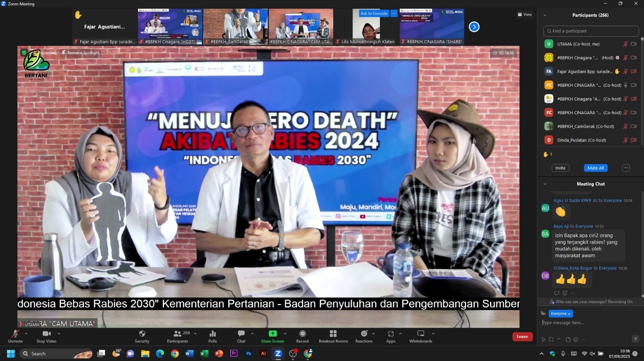Open the Polls icon in toolbar
Image resolution: width=644 pixels, height=361 pixels.
click(x=213, y=334)
